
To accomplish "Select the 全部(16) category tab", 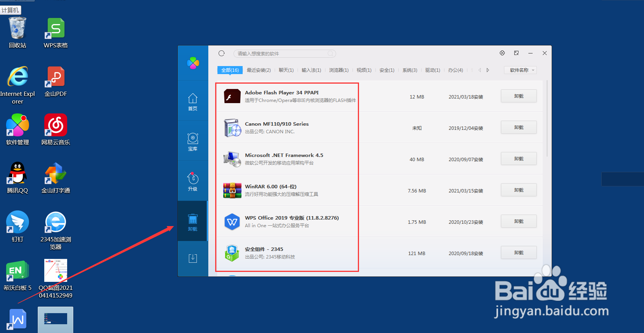I will (x=230, y=70).
